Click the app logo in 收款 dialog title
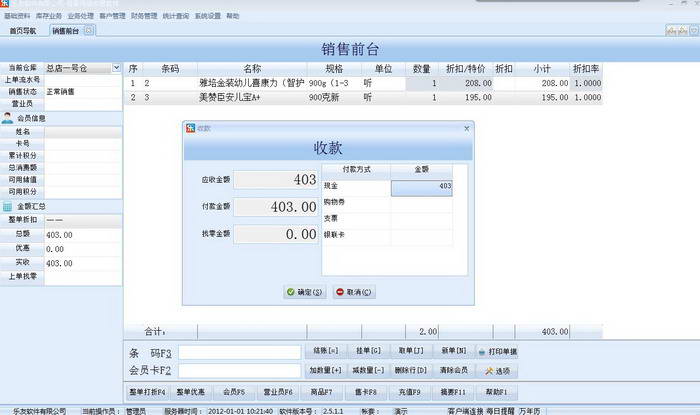This screenshot has width=700, height=415. click(x=191, y=128)
